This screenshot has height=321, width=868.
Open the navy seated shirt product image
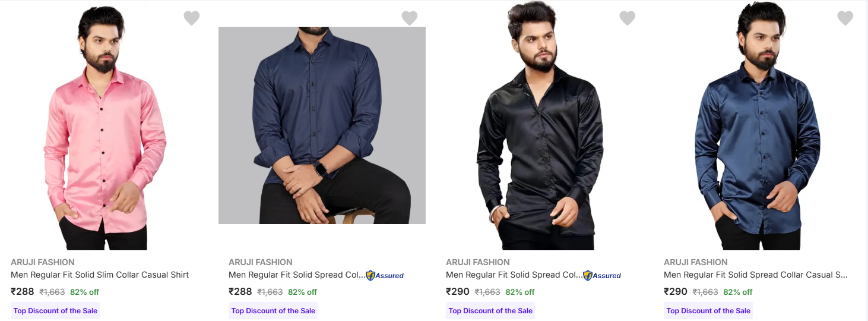(x=322, y=125)
